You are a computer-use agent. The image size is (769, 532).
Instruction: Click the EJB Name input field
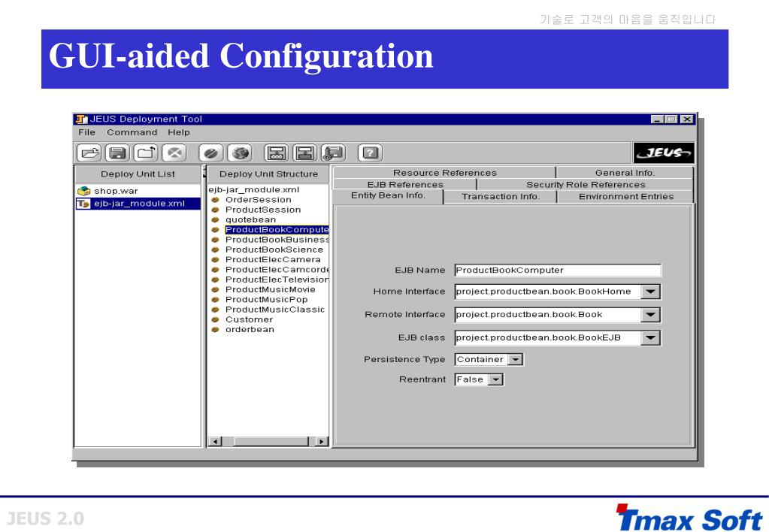tap(558, 271)
